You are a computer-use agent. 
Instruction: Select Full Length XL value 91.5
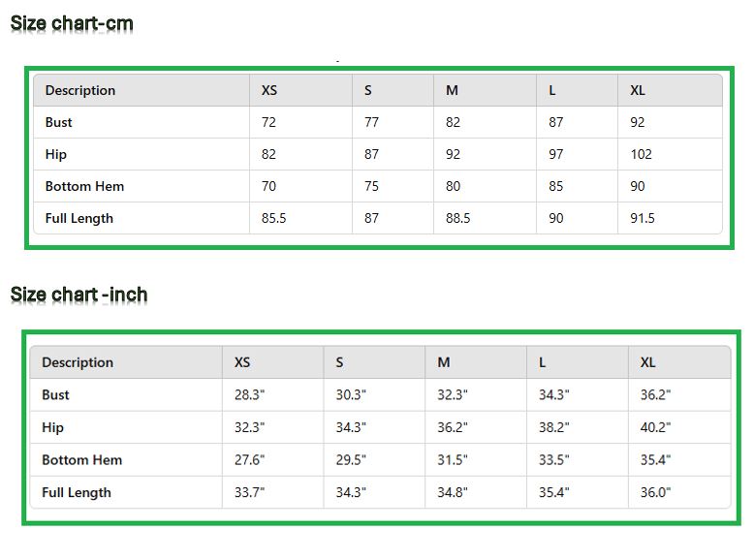pos(643,218)
